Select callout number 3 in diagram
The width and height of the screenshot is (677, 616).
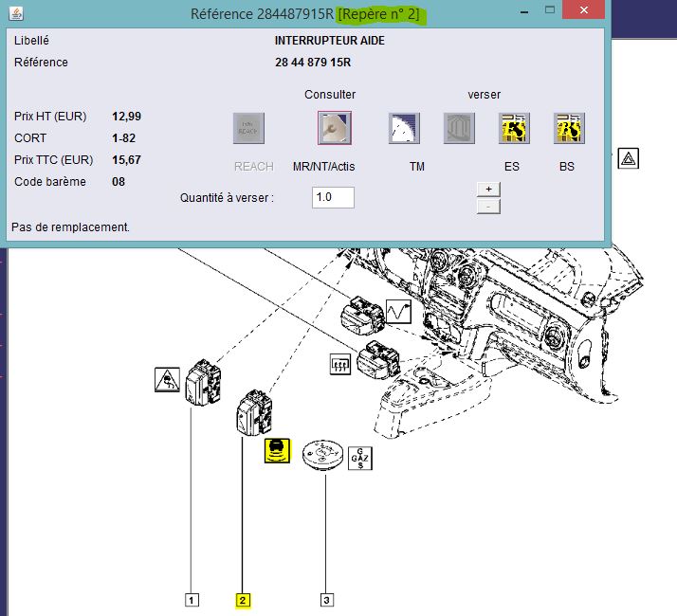pos(327,600)
